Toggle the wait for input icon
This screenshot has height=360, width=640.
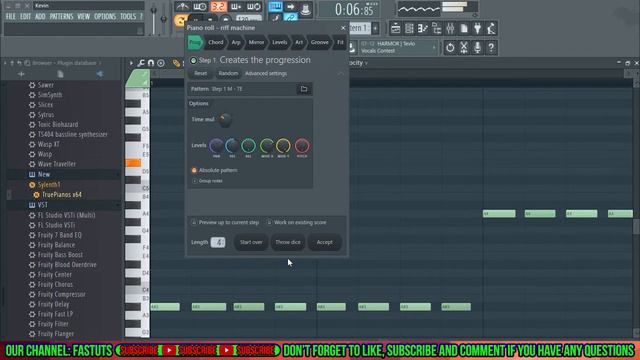pos(200,7)
